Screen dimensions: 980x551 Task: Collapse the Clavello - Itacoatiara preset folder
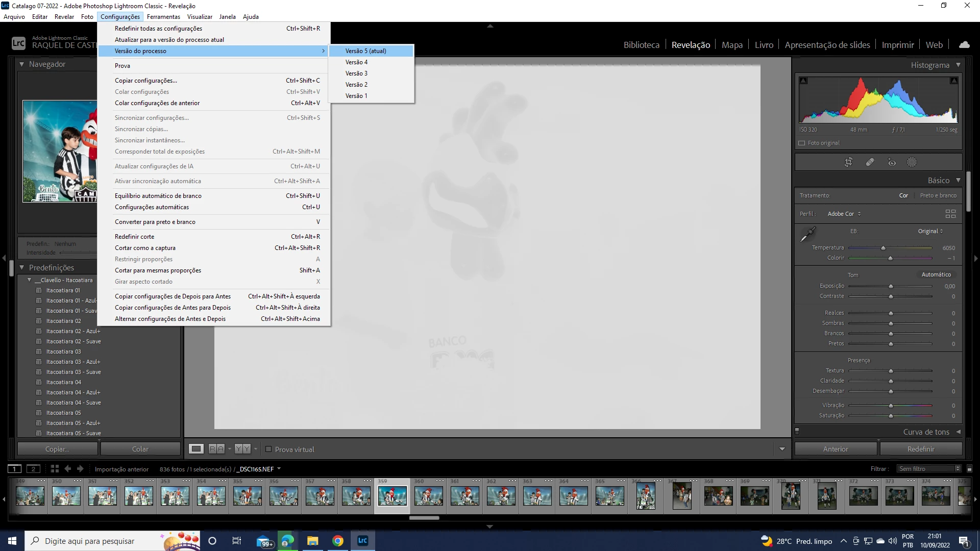(30, 280)
